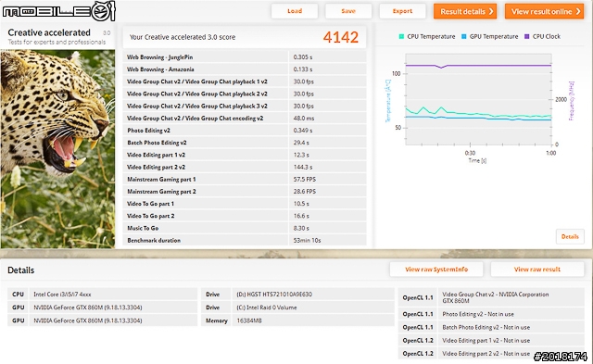The image size is (593, 364).
Task: Select the Mainstream Gaming part 1 row
Action: coord(245,179)
